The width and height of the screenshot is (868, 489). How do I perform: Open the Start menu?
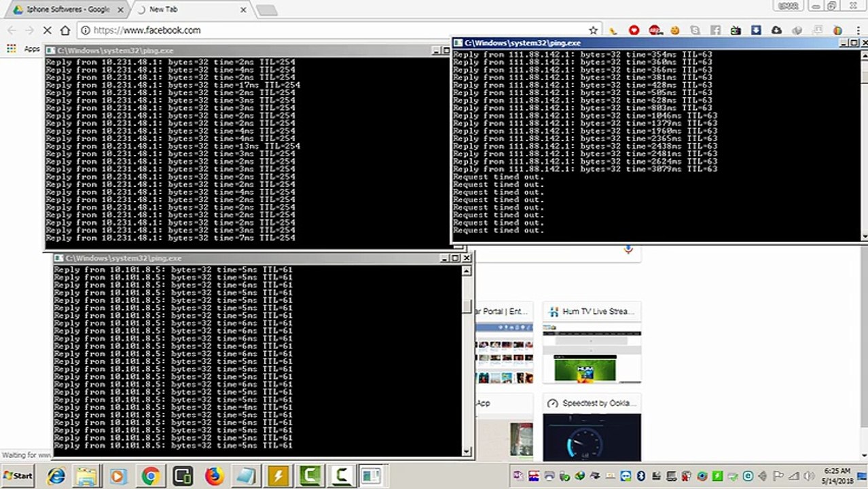coord(18,476)
